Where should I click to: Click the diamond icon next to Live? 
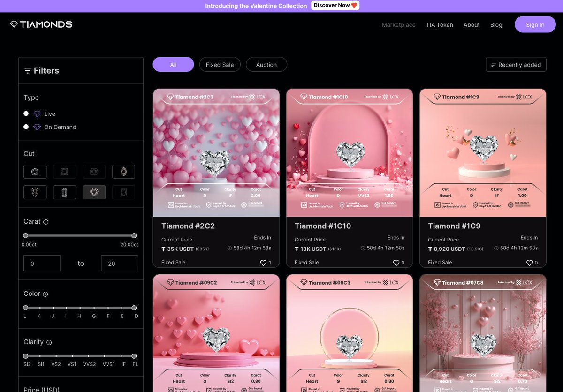[37, 114]
